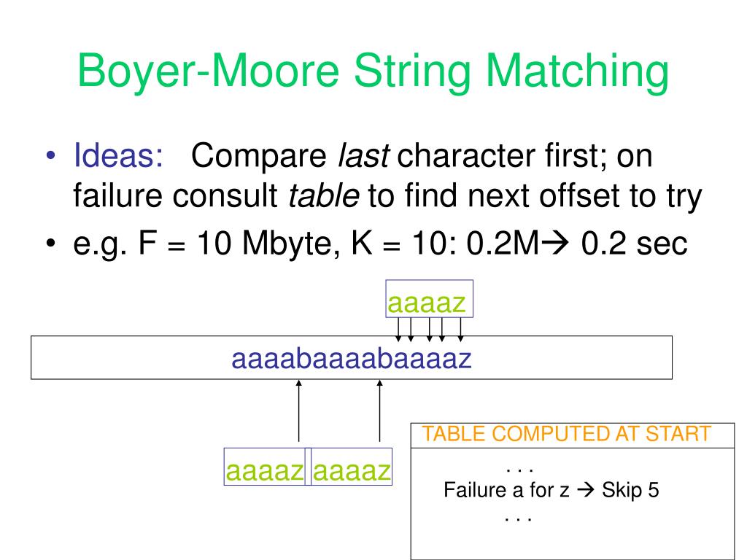Image resolution: width=747 pixels, height=560 pixels.
Task: Click the 'TABLE COMPUTED AT START' header
Action: 566,435
